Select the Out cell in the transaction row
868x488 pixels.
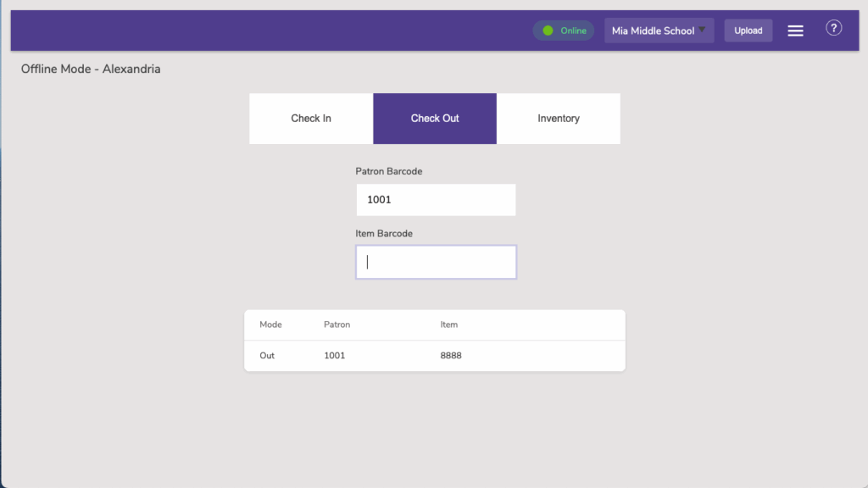click(x=267, y=356)
